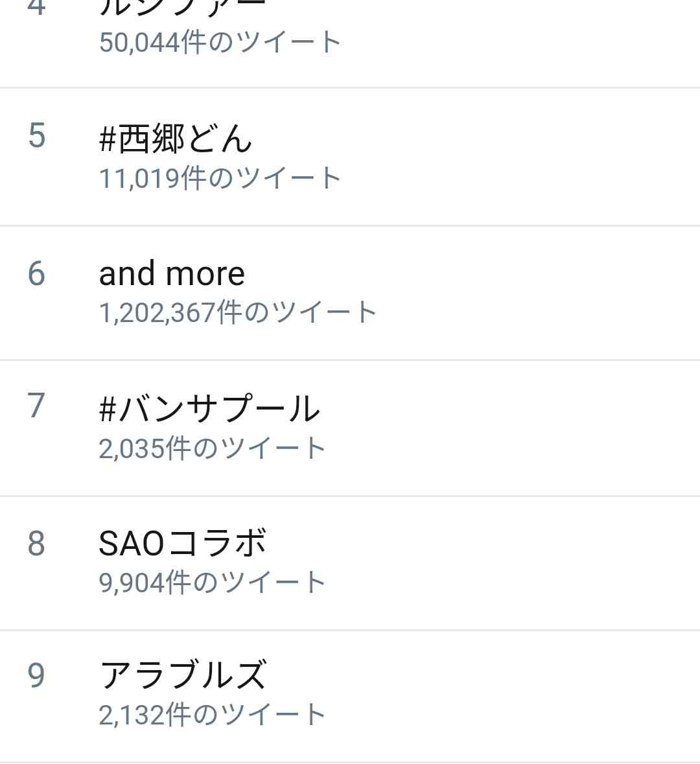Select rank number 5 in the trend list
The height and width of the screenshot is (764, 700).
tap(36, 135)
